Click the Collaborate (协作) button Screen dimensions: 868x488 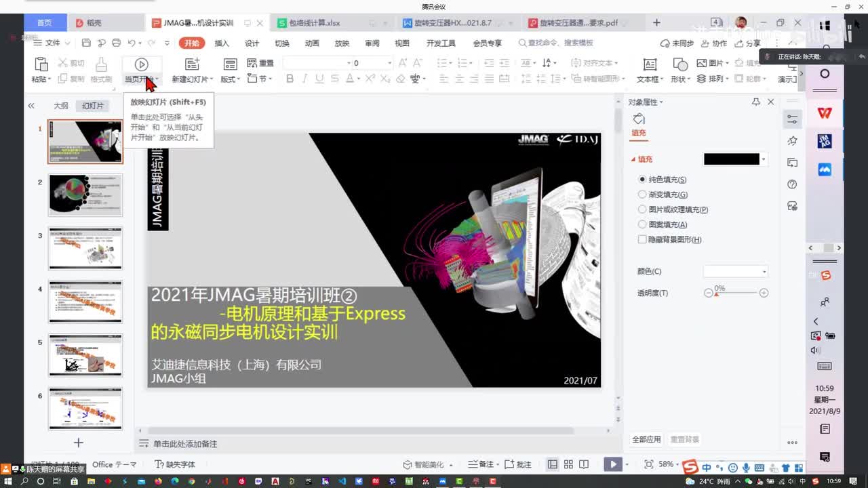coord(714,43)
